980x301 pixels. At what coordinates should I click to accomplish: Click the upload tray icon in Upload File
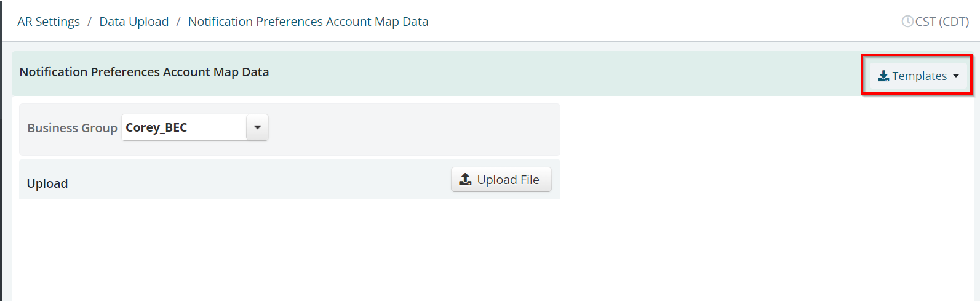point(466,179)
